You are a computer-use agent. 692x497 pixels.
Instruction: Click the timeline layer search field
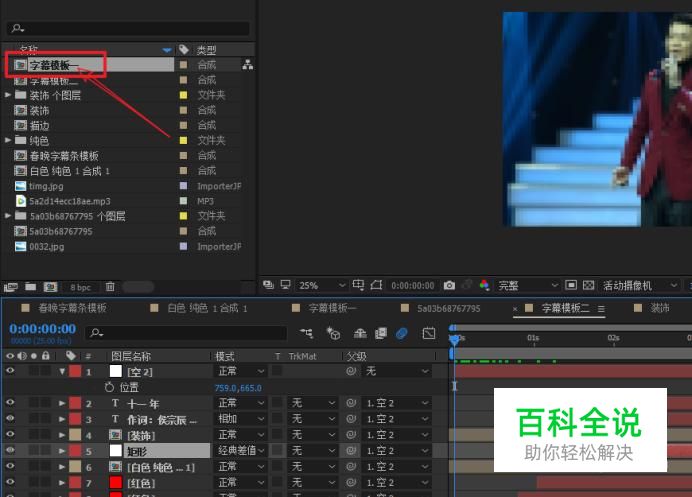186,333
